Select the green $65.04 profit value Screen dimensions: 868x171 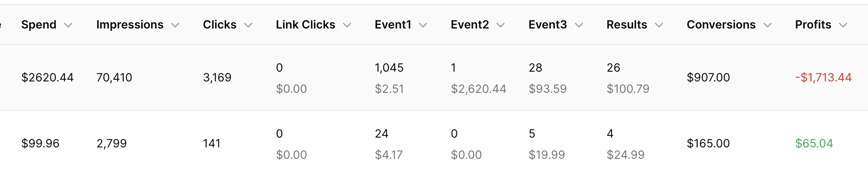click(814, 143)
